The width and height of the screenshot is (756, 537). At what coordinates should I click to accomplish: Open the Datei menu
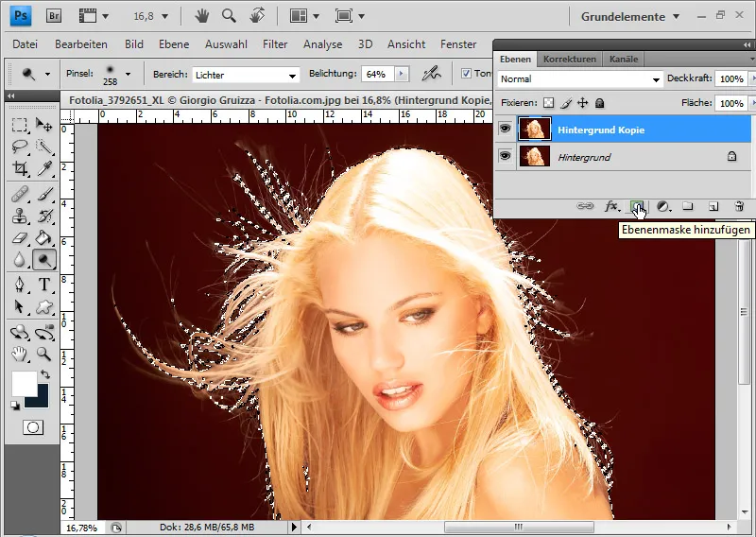tap(26, 44)
